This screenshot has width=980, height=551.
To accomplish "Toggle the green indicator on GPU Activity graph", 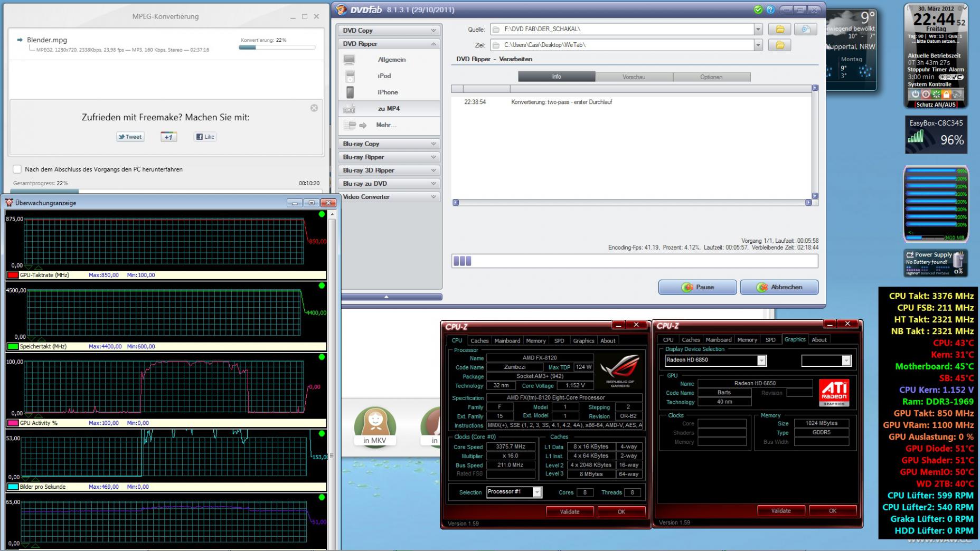I will click(322, 357).
